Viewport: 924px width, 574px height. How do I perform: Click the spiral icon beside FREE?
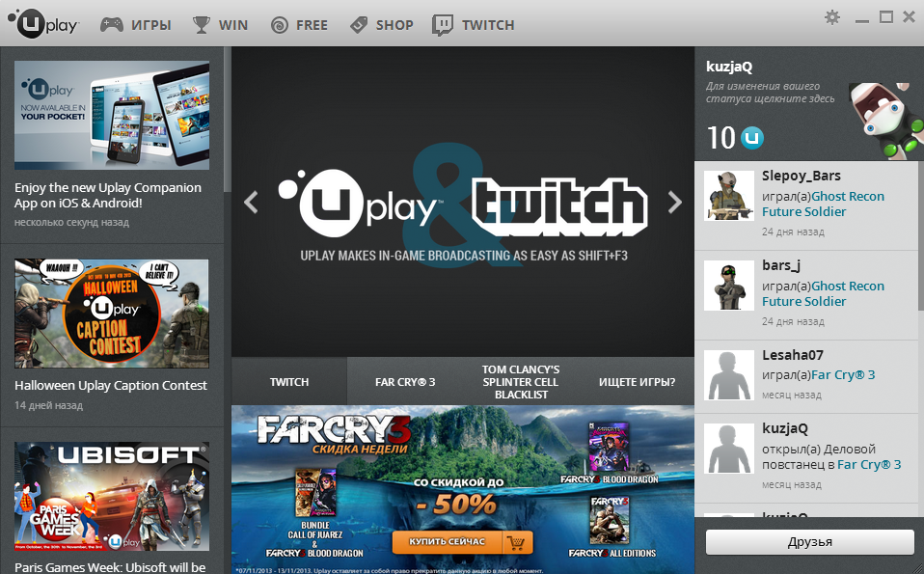click(x=280, y=25)
